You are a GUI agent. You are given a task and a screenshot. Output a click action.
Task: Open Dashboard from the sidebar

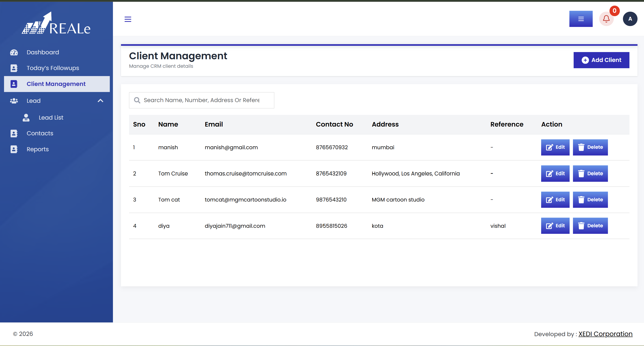(43, 52)
